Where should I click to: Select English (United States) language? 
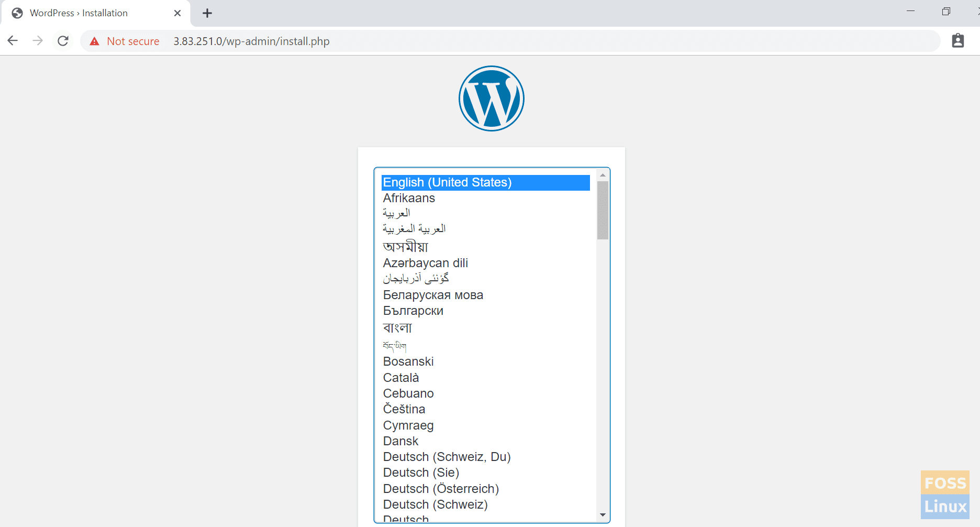[x=486, y=182]
